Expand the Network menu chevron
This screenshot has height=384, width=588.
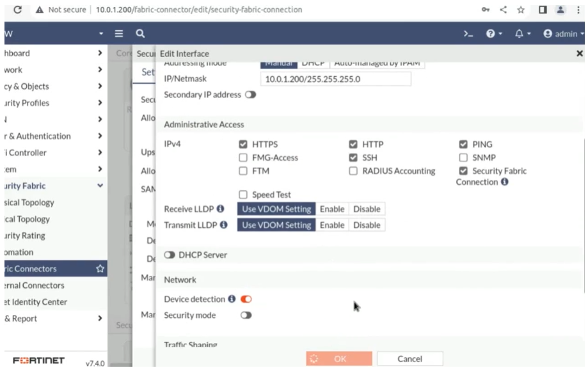[x=100, y=69]
